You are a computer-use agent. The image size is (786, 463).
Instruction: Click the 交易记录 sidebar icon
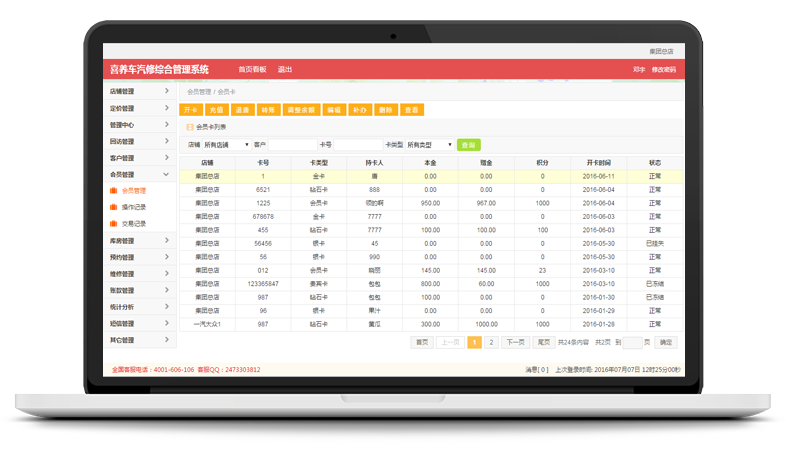pos(114,223)
